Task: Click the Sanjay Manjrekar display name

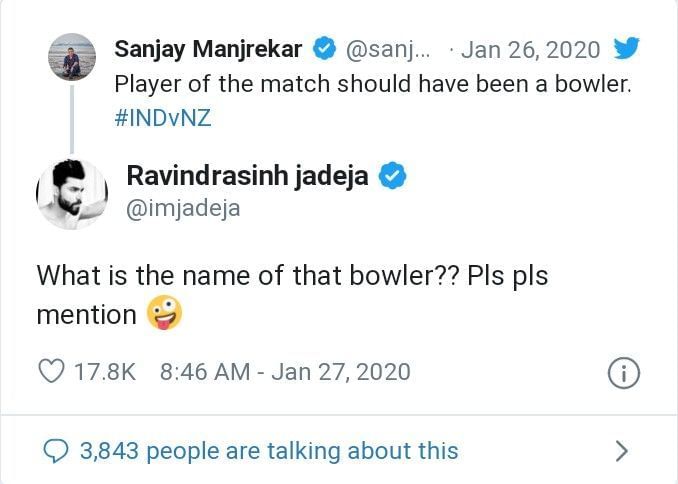Action: [x=208, y=48]
